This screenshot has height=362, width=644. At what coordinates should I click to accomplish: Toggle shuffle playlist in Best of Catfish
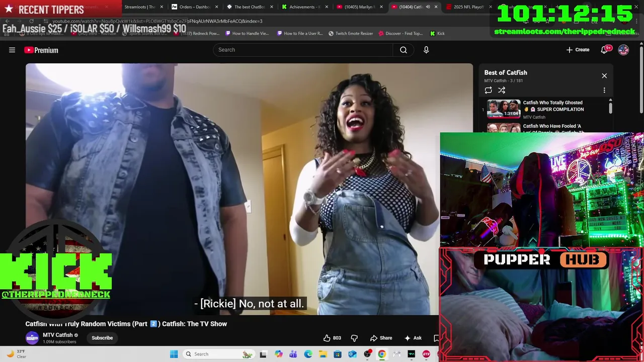(x=502, y=90)
